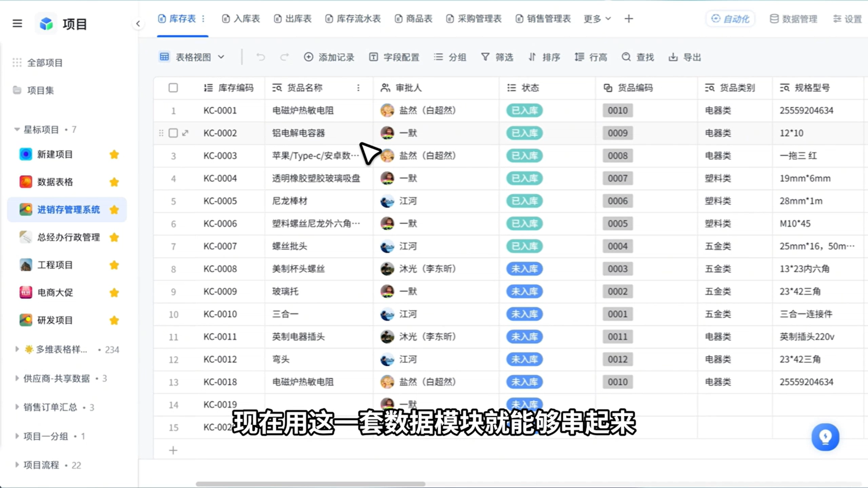The width and height of the screenshot is (868, 488).
Task: Switch to the 库存流水表 tab
Action: (x=353, y=19)
